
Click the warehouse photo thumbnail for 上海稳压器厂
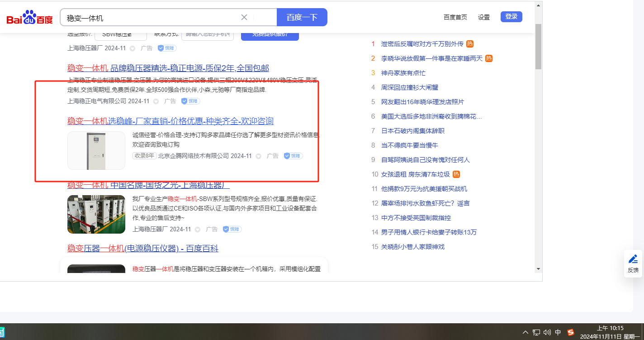96,214
